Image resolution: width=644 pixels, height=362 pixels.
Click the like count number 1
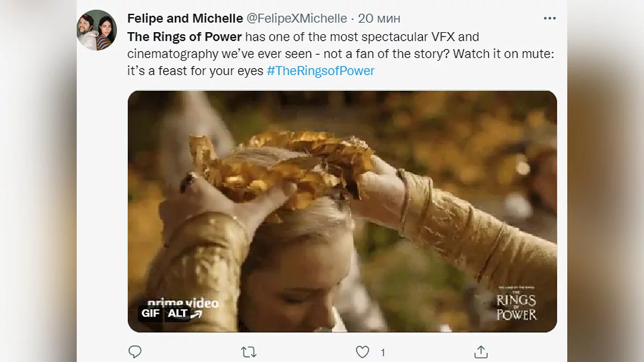(x=383, y=352)
